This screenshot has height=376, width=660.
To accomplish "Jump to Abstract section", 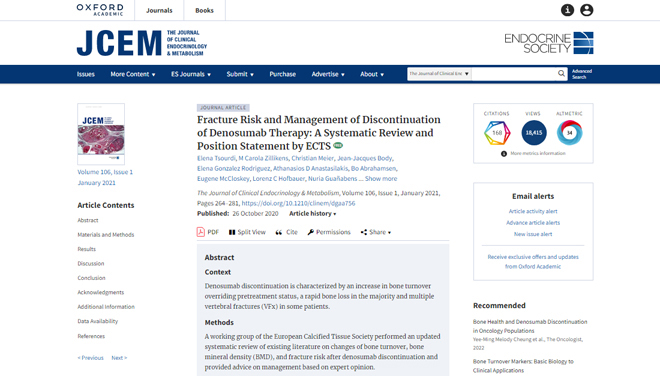I will tap(88, 220).
